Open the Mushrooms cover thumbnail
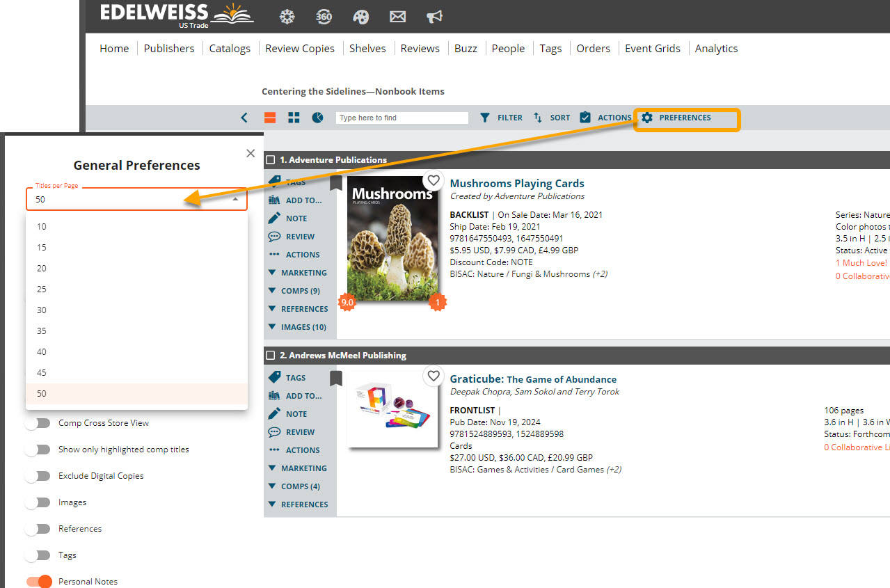Viewport: 890px width, 588px height. coord(392,239)
